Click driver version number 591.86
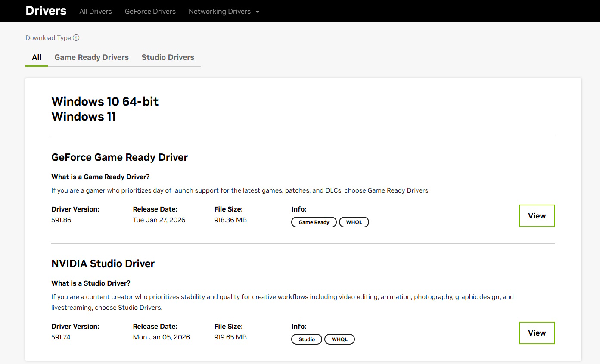The width and height of the screenshot is (600, 364). 61,220
